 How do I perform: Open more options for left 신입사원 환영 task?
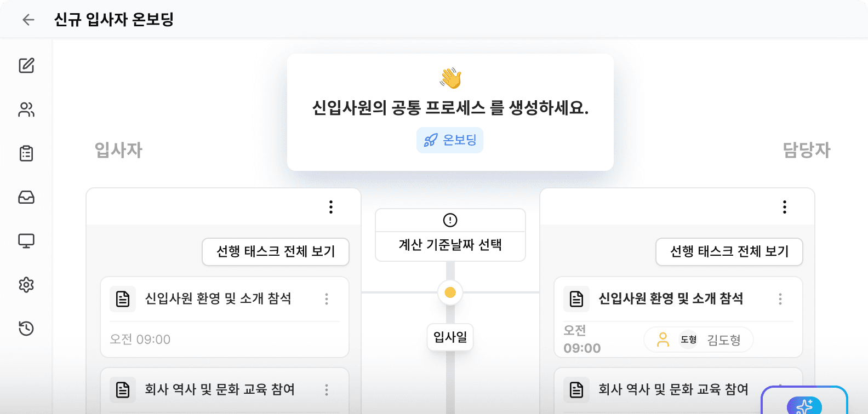[327, 299]
